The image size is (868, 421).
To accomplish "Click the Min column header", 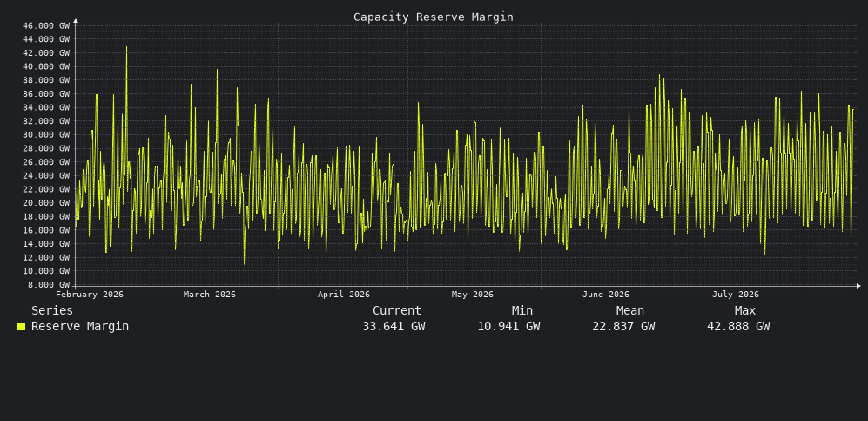I will pyautogui.click(x=522, y=311).
